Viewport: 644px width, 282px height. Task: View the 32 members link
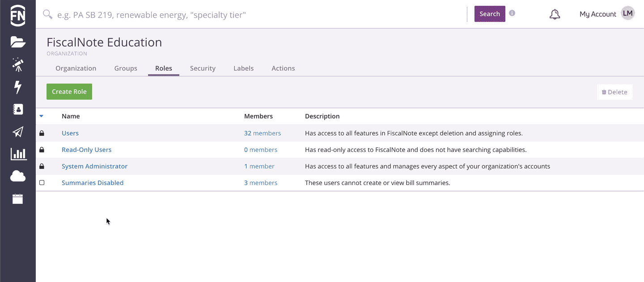click(x=263, y=133)
